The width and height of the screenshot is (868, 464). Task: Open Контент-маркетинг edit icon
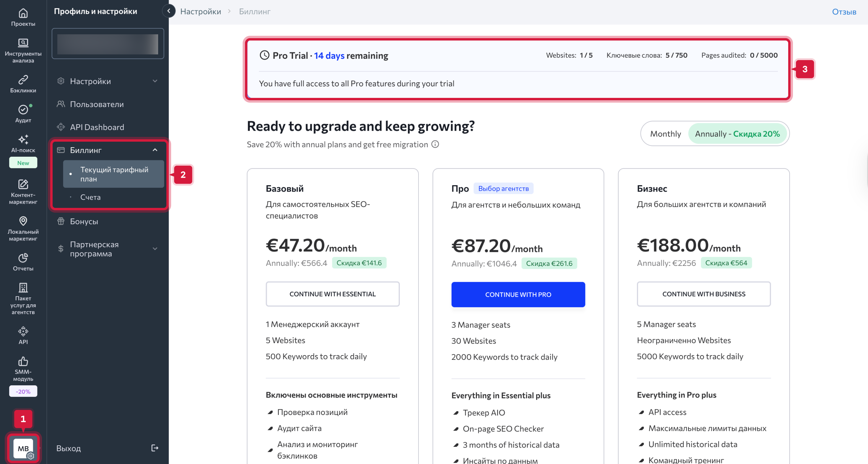coord(23,185)
